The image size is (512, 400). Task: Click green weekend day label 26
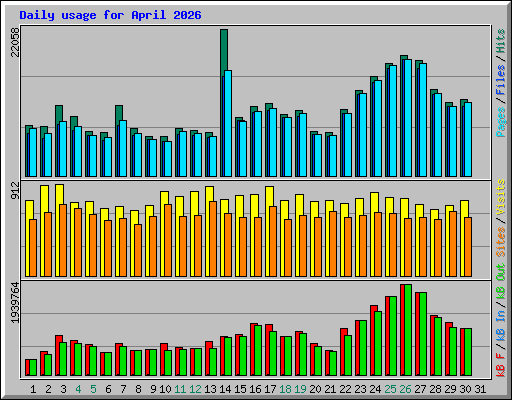[405, 389]
